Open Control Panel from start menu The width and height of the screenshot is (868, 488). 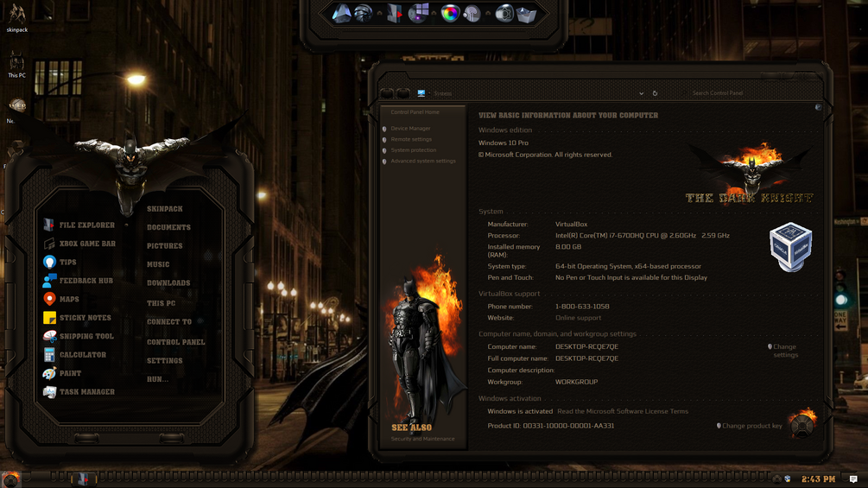pos(175,342)
